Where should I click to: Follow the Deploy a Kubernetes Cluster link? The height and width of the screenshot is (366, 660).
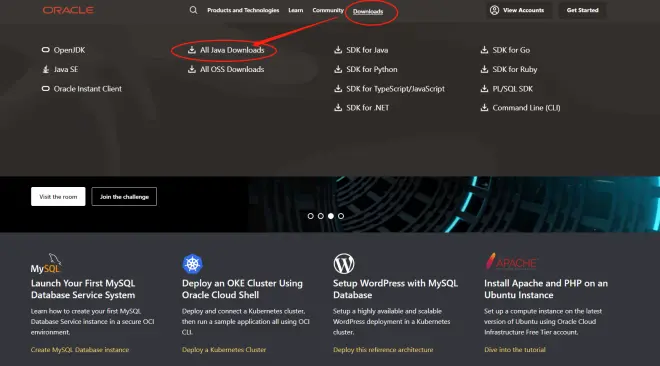point(224,350)
